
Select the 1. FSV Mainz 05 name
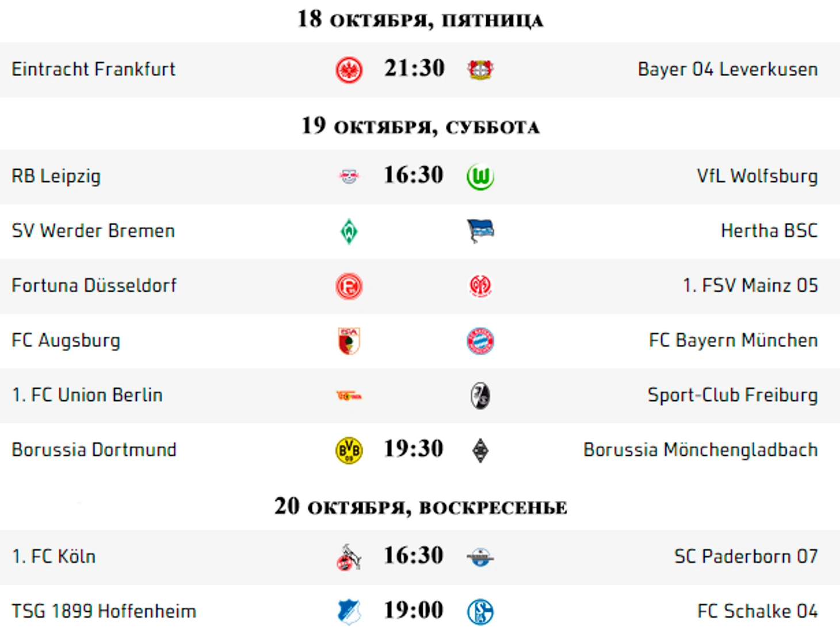pos(750,285)
